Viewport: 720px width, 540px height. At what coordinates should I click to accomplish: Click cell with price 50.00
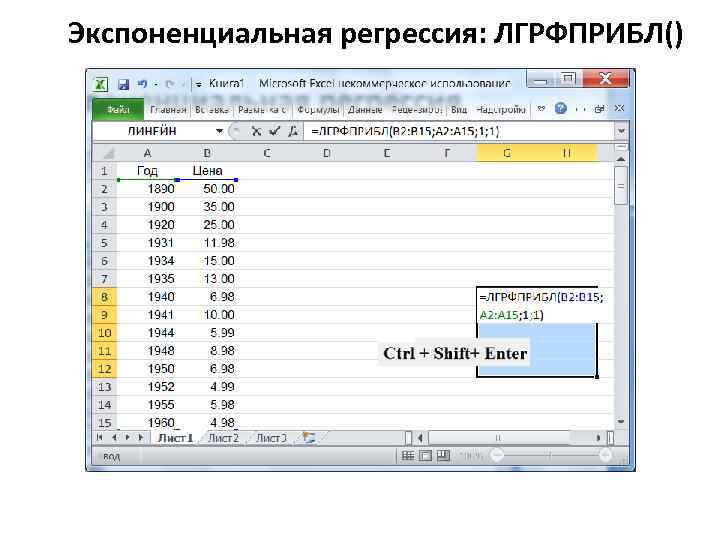point(208,189)
